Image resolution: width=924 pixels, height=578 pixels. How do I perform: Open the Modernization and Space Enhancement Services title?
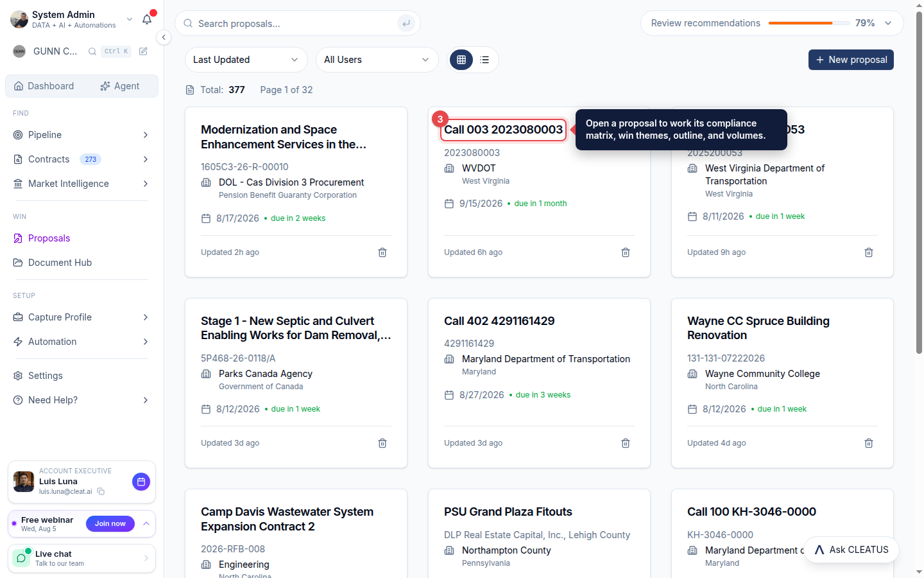[284, 137]
